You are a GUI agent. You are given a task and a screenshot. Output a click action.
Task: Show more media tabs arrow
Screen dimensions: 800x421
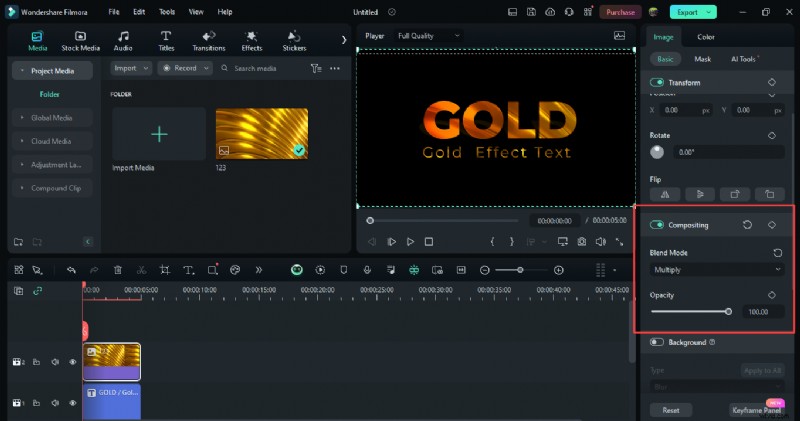pyautogui.click(x=344, y=40)
